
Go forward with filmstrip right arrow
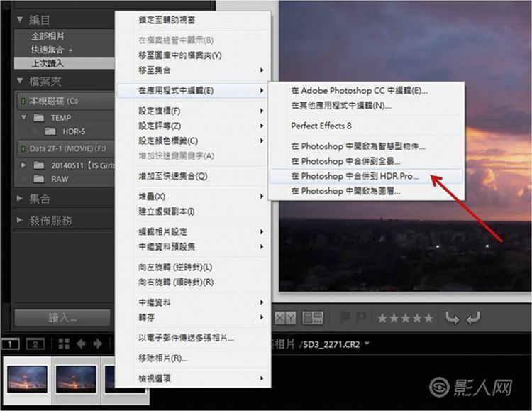[98, 344]
